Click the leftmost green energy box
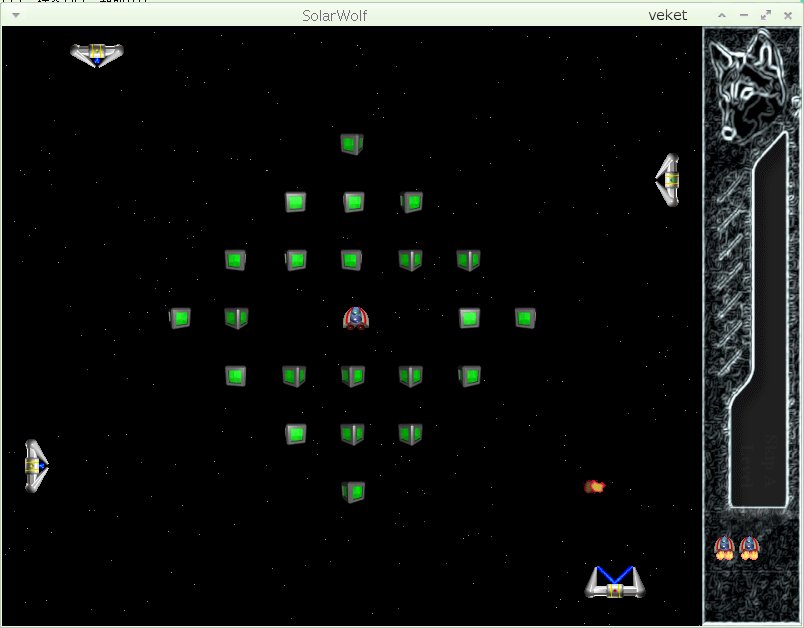Image resolution: width=804 pixels, height=628 pixels. [180, 318]
